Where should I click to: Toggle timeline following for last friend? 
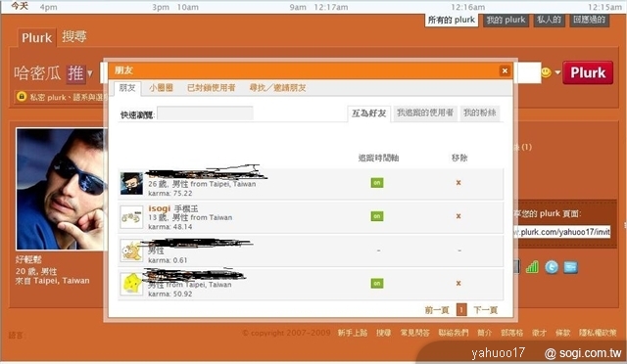click(376, 284)
